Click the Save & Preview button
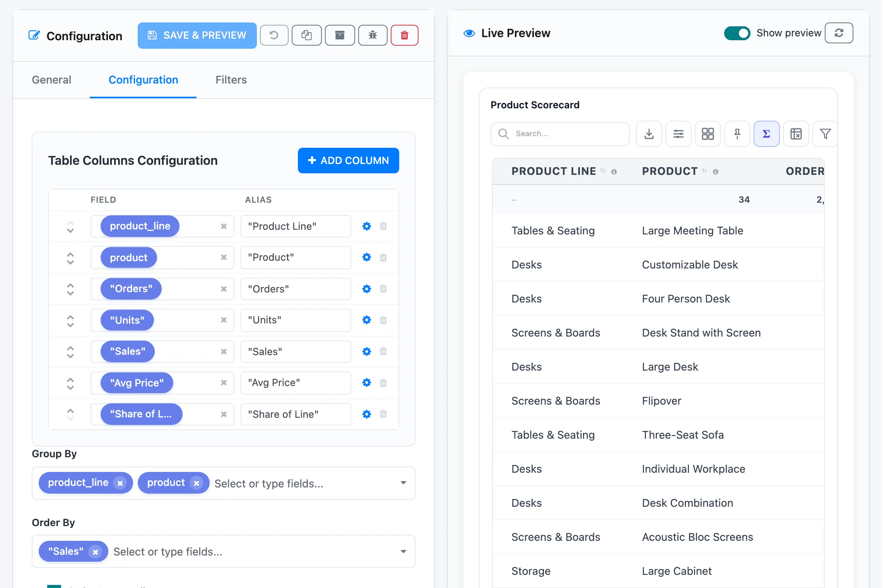The image size is (882, 588). (x=197, y=35)
